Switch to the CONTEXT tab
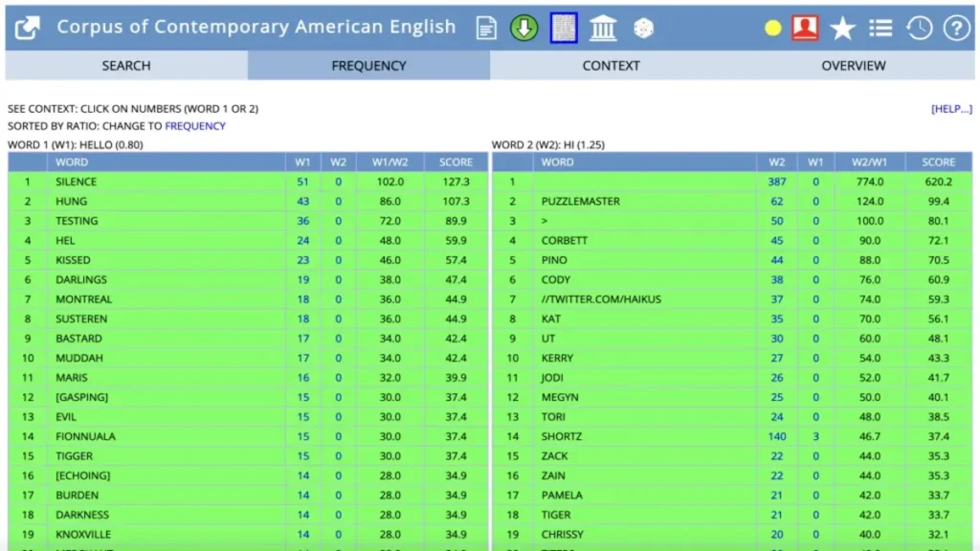 (611, 66)
